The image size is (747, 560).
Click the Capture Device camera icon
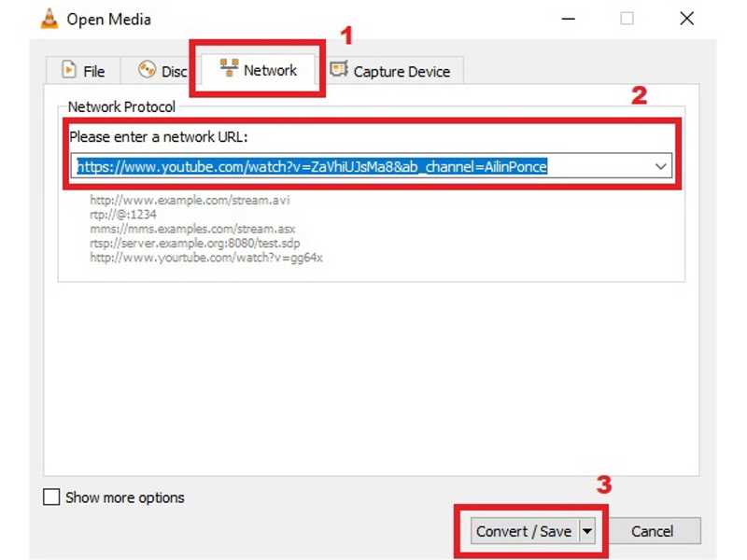(340, 69)
